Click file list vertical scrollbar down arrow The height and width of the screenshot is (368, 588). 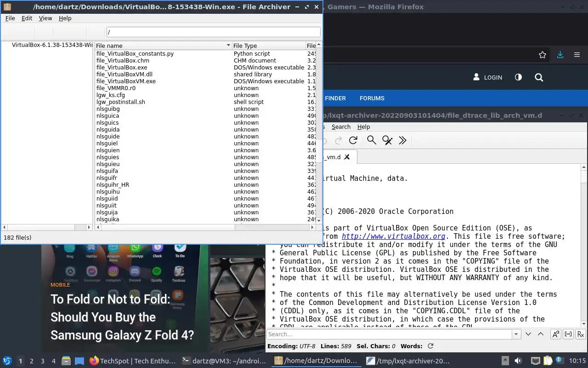pyautogui.click(x=319, y=221)
